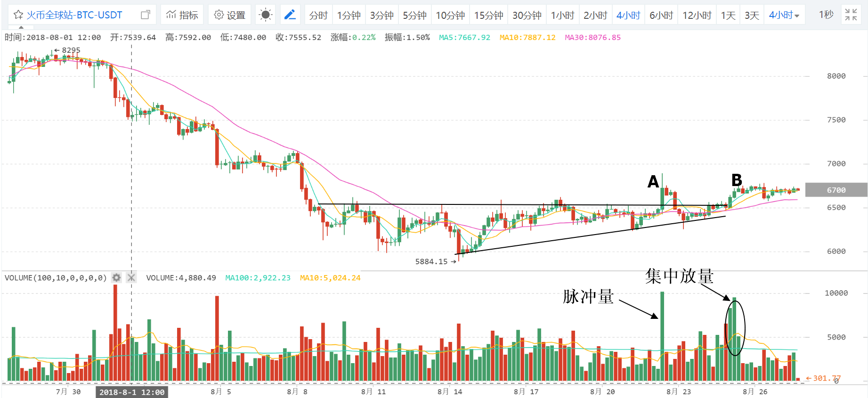
Task: Switch to 5分钟 timeframe
Action: pyautogui.click(x=415, y=15)
